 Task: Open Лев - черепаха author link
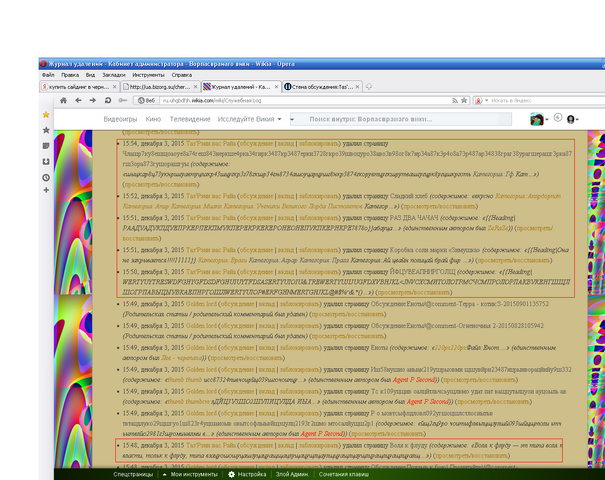(x=182, y=358)
